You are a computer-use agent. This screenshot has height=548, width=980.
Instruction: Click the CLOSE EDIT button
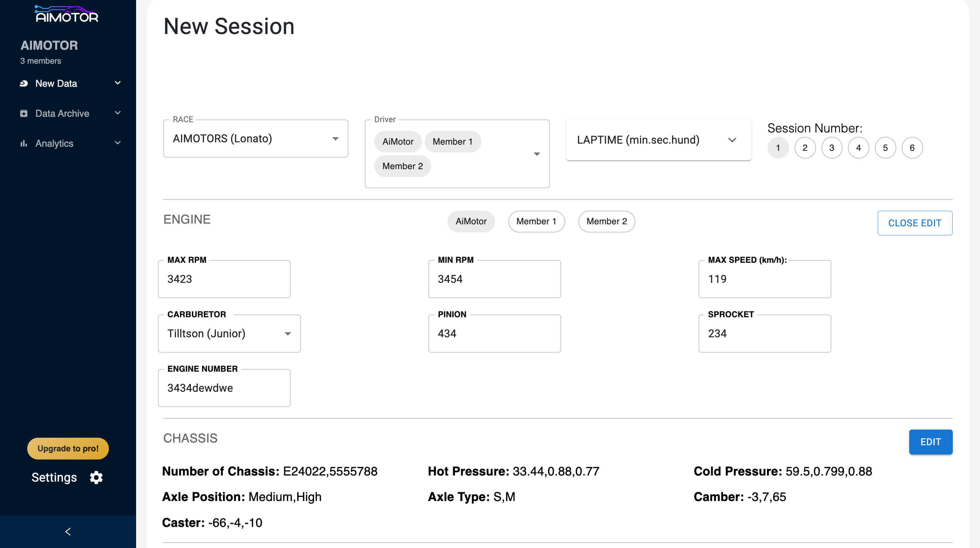[914, 223]
